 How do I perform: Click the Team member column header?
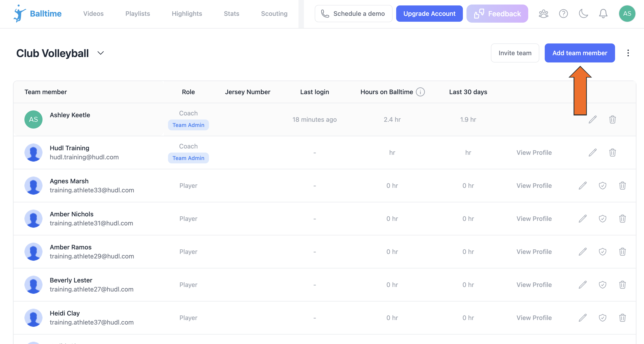click(x=45, y=92)
